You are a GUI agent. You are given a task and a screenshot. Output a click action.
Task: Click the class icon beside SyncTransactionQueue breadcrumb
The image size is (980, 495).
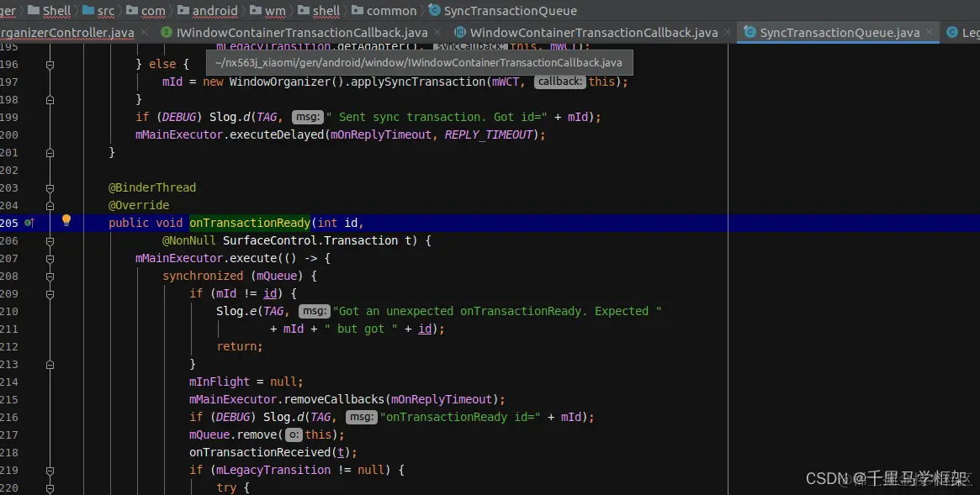pos(434,10)
